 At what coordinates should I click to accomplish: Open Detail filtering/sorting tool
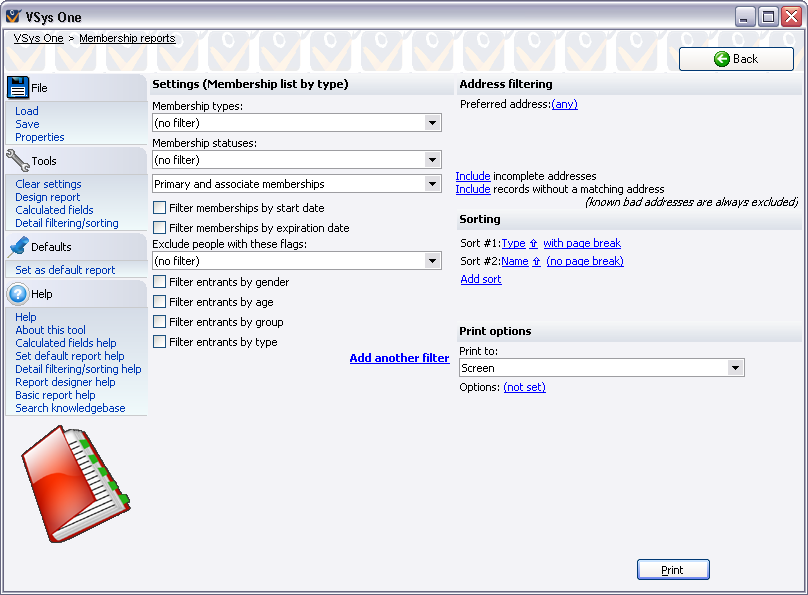pyautogui.click(x=67, y=223)
